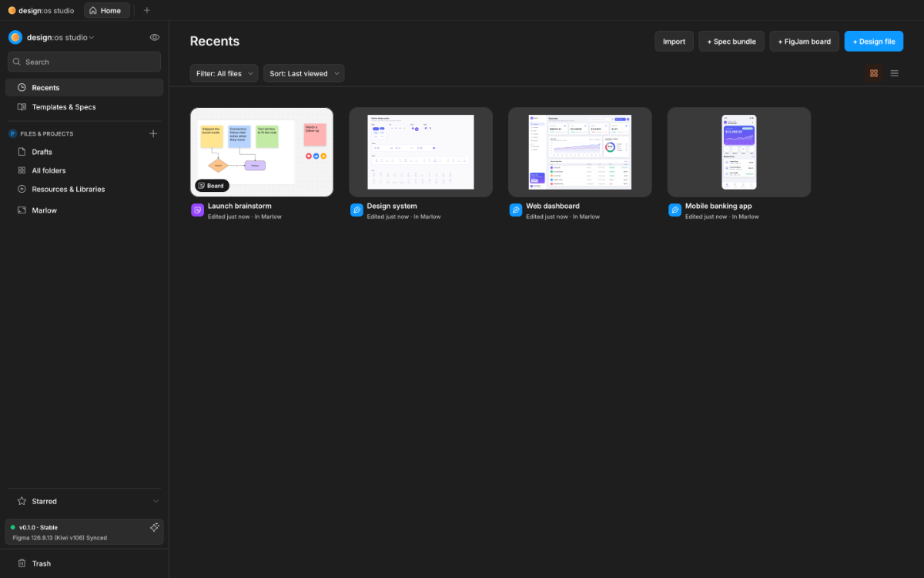Click the purple board icon by Launch brainstorm

tap(197, 210)
